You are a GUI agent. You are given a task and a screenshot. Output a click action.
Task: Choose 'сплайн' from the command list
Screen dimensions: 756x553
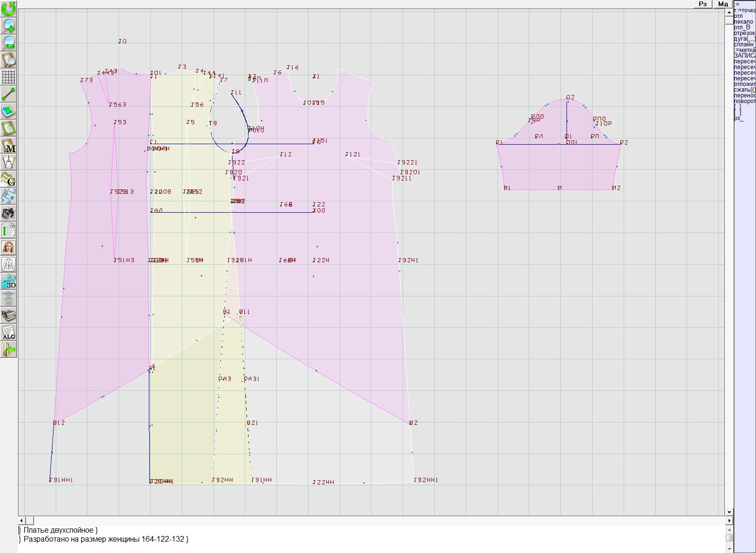[x=744, y=44]
